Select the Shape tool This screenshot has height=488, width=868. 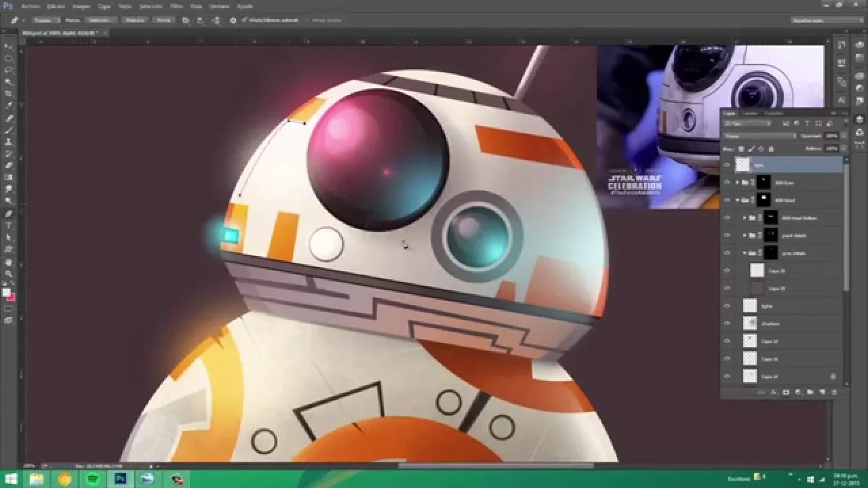(x=9, y=249)
